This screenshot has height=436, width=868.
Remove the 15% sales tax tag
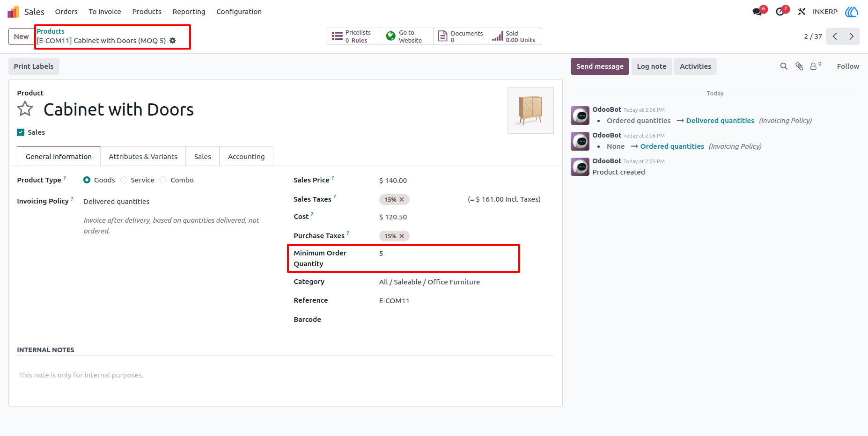click(402, 200)
